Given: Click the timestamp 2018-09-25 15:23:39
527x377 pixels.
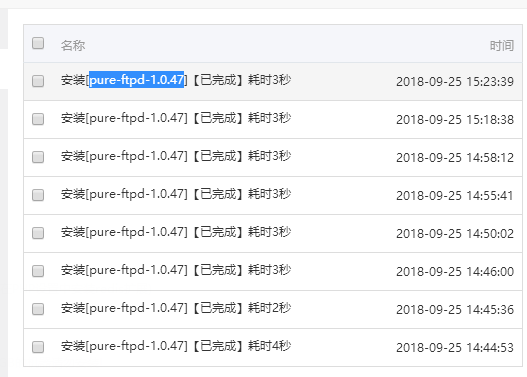Looking at the screenshot, I should (x=455, y=82).
